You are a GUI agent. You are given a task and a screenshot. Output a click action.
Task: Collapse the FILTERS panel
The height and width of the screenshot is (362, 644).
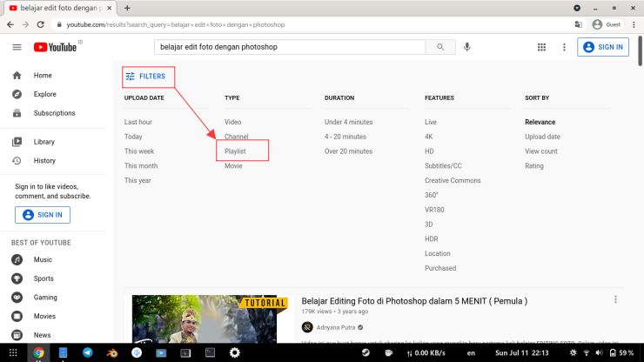tap(145, 77)
